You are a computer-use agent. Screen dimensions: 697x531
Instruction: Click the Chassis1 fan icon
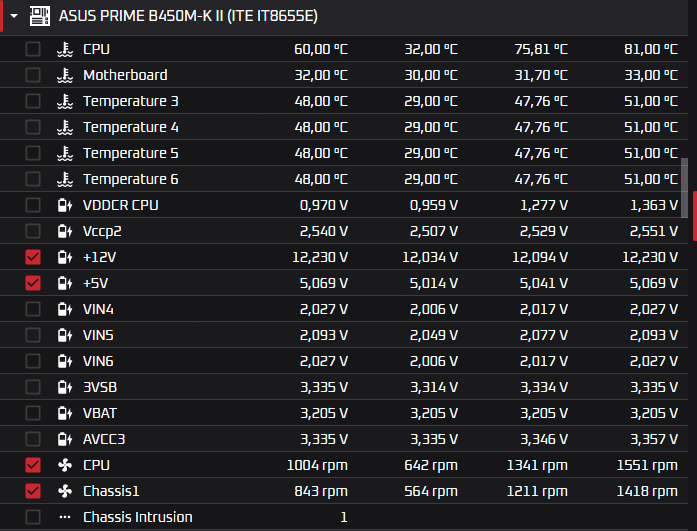click(65, 491)
